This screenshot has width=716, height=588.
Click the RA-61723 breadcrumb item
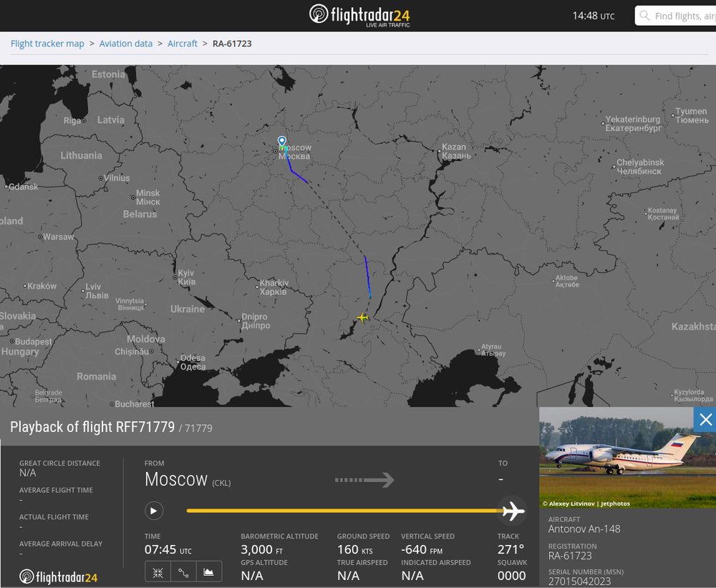coord(232,44)
